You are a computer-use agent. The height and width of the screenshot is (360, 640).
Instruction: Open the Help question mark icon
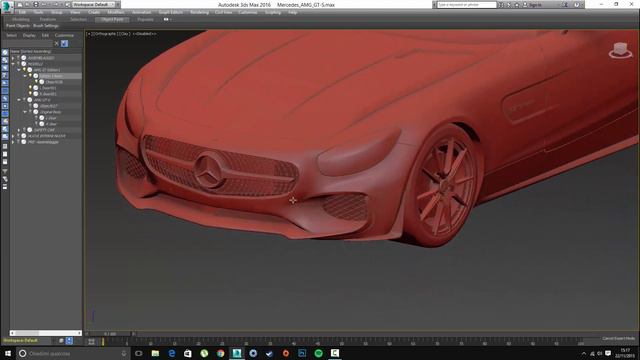coord(576,5)
